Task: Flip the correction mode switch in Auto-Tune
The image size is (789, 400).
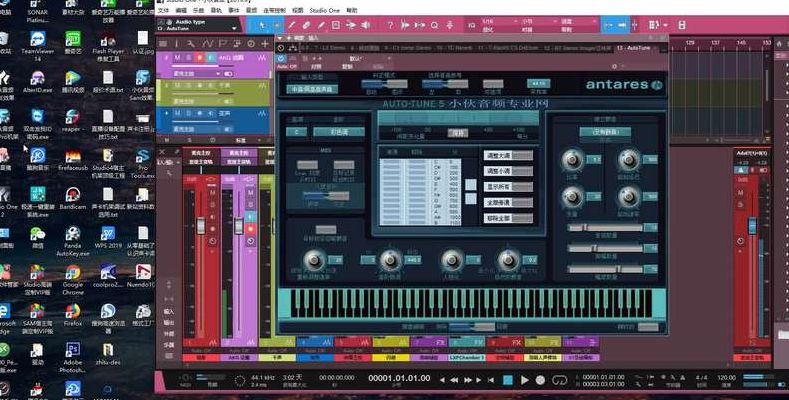Action: pos(385,85)
